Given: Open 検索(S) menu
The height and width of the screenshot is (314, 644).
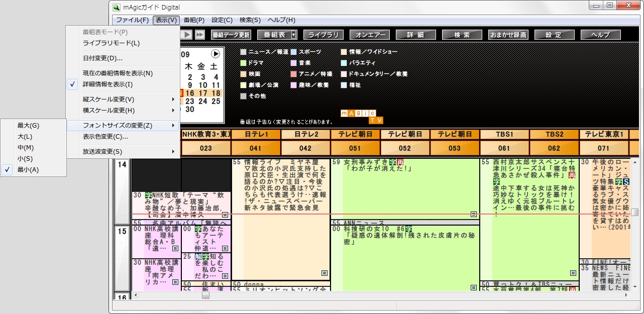Looking at the screenshot, I should click(x=250, y=20).
